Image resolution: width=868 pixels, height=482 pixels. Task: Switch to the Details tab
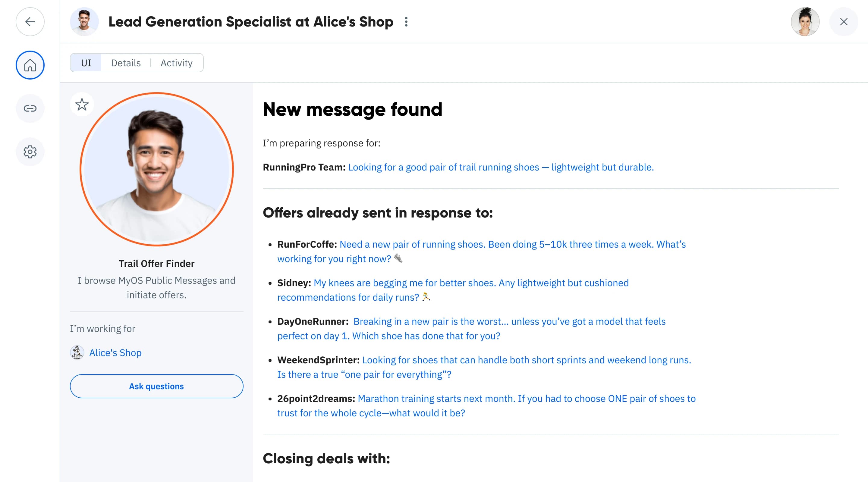click(126, 63)
